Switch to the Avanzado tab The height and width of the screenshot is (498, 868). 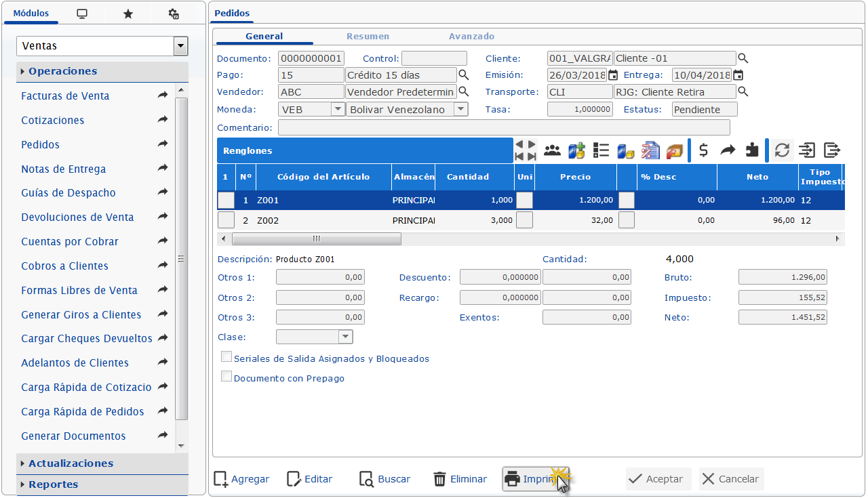(x=471, y=37)
